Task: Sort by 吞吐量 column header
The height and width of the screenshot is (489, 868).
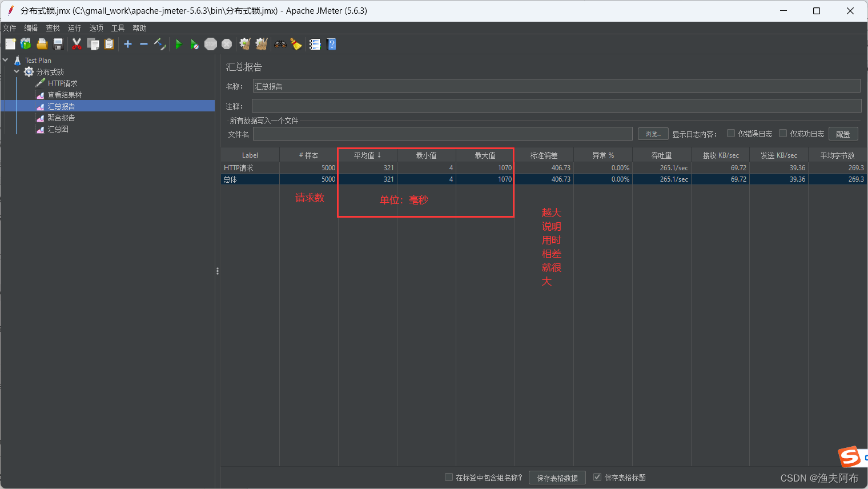Action: (661, 155)
